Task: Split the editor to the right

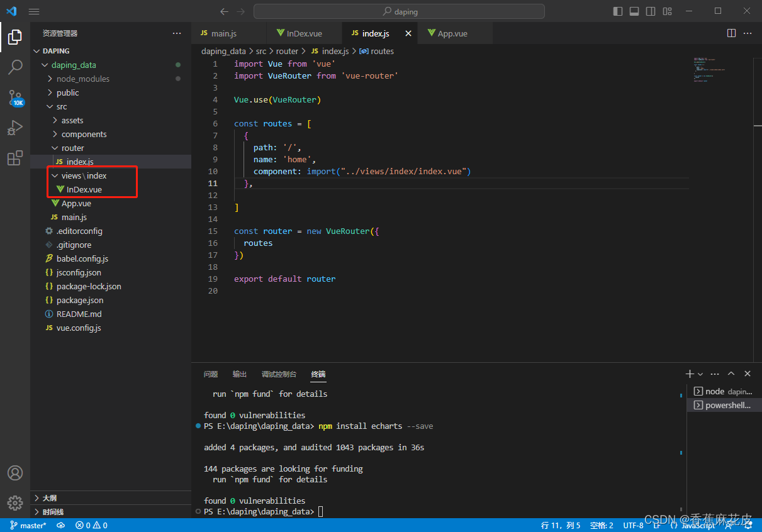Action: click(731, 33)
